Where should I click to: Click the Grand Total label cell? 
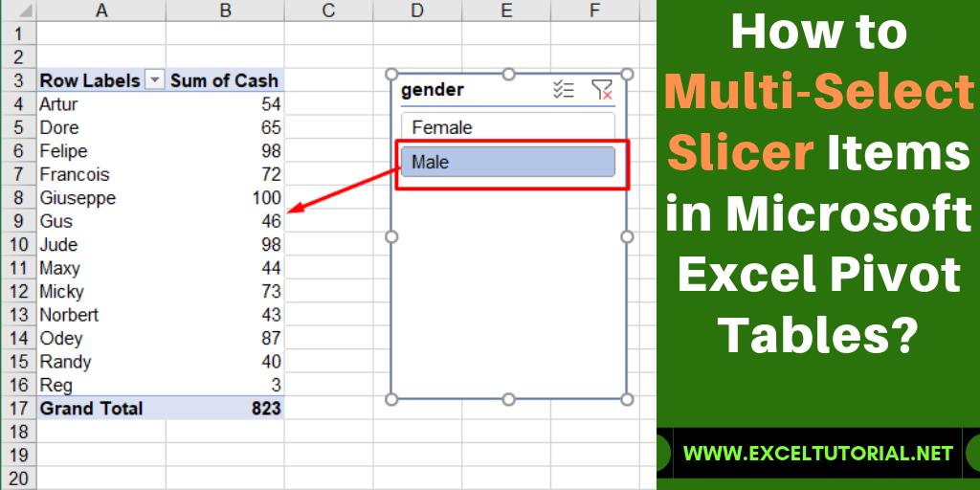101,408
